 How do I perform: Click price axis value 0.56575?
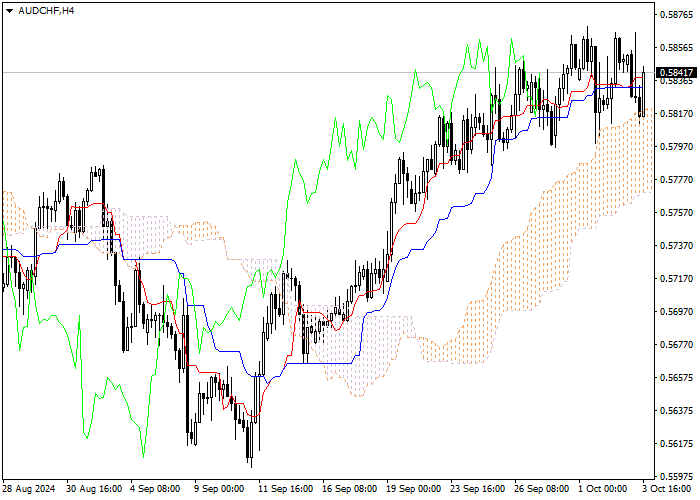677,378
